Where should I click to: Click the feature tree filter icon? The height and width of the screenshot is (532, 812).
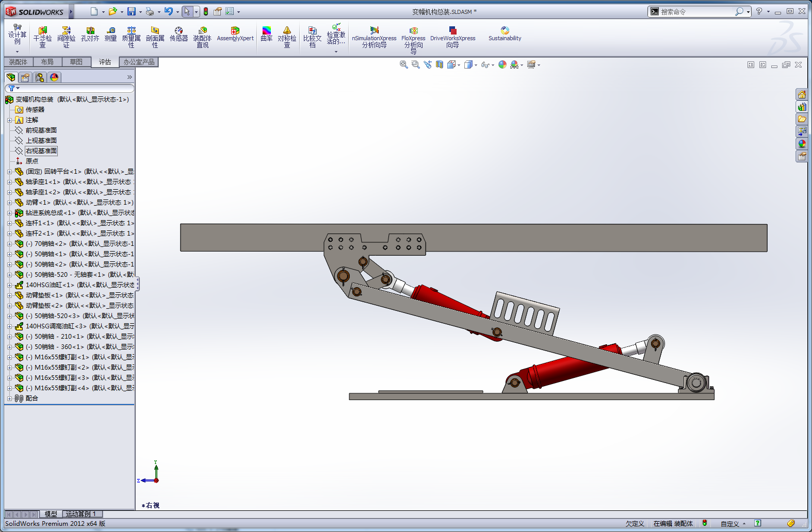click(x=12, y=89)
